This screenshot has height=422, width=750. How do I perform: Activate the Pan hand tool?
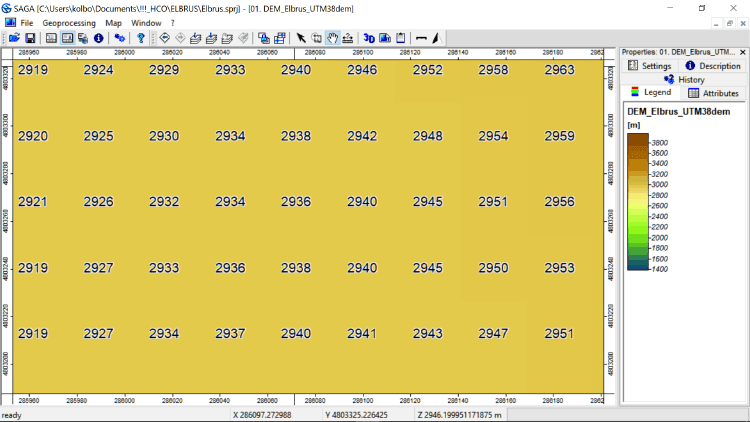(332, 38)
